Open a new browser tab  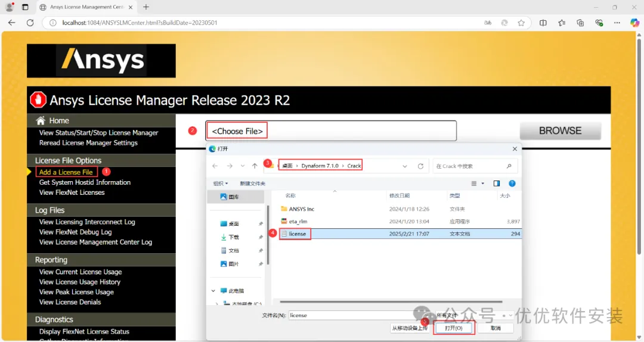tap(146, 7)
